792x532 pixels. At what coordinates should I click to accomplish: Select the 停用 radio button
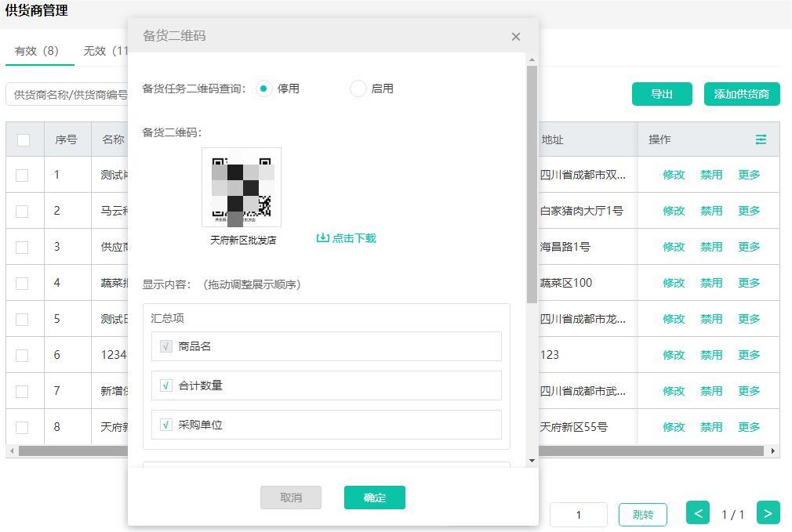tap(264, 89)
